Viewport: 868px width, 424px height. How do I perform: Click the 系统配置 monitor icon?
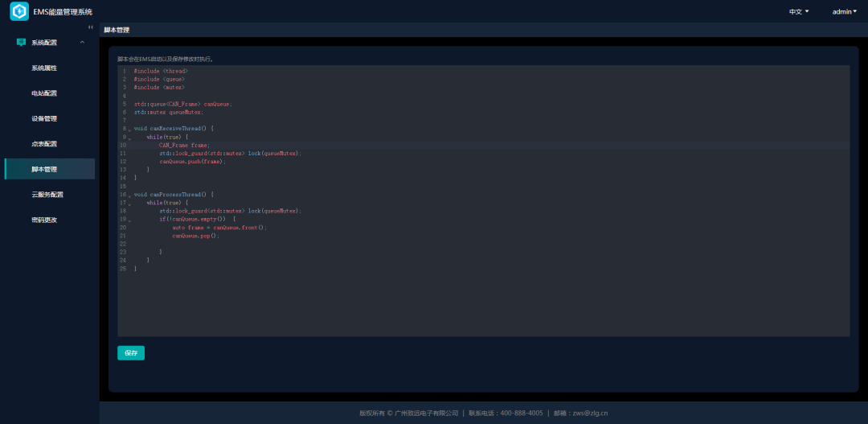coord(22,43)
